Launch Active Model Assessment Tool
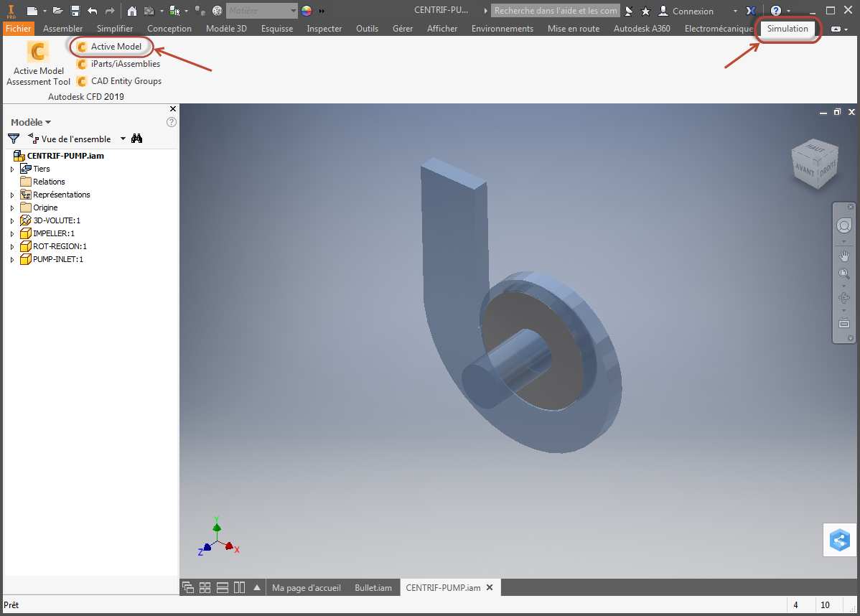 click(38, 64)
